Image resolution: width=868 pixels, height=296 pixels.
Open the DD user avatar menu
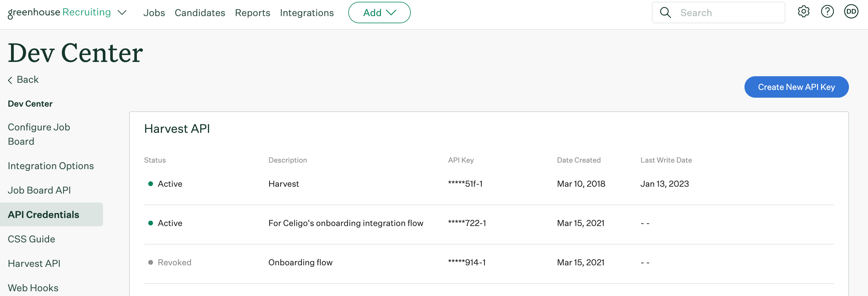click(851, 12)
